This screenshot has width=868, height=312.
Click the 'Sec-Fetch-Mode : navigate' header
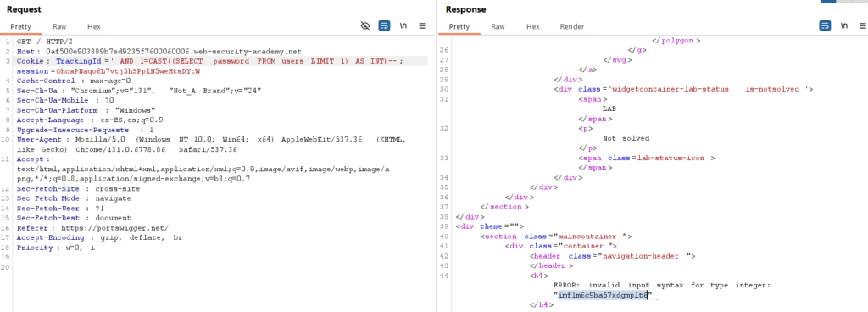click(74, 198)
